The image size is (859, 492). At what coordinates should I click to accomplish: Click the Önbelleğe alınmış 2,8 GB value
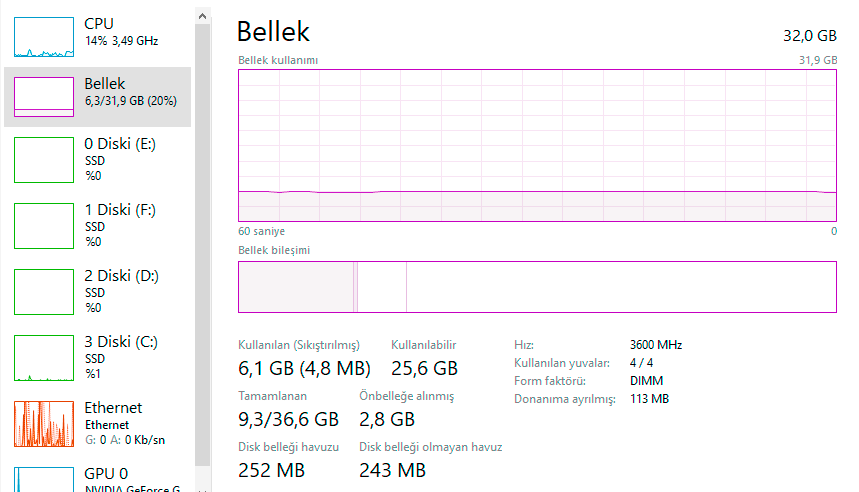(387, 418)
